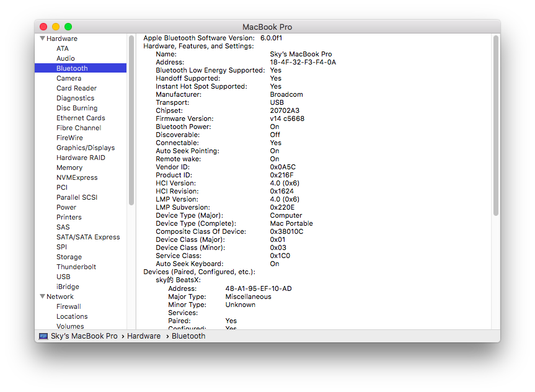
Task: Click Major Type value Miscellaneous
Action: (x=248, y=296)
